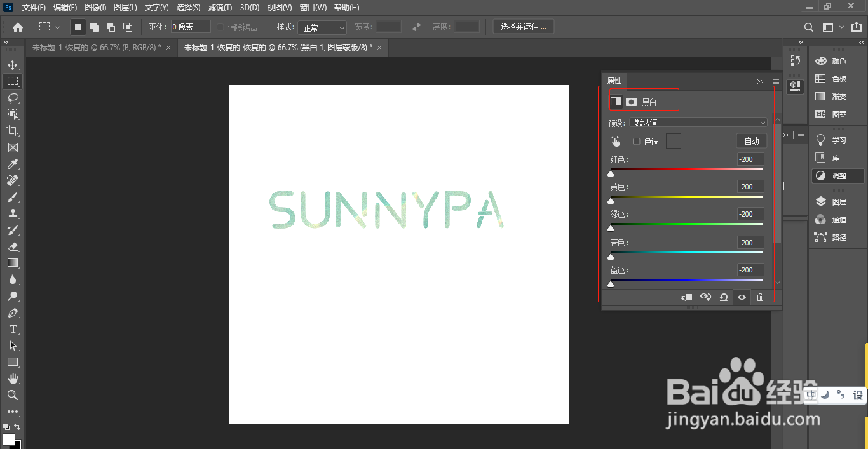Viewport: 868px width, 449px height.
Task: Enable the 色调 tint checkbox
Action: [637, 142]
